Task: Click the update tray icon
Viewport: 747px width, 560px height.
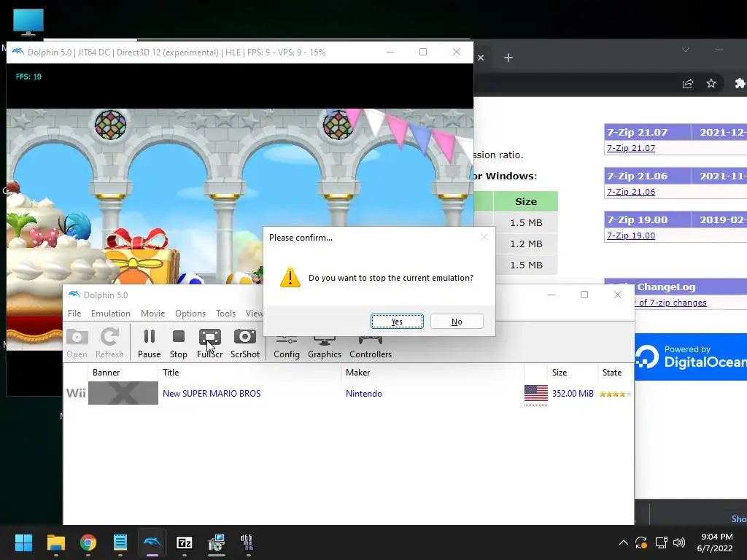Action: [x=641, y=542]
